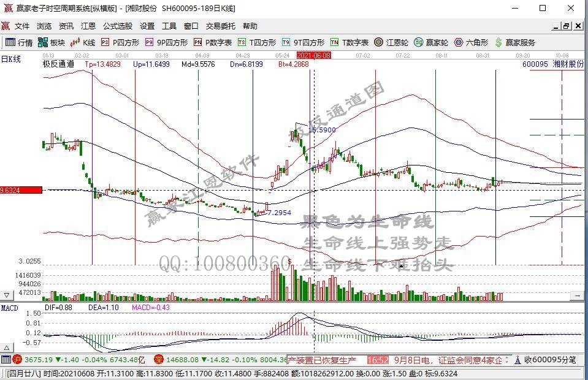Select the 板块 sector board tool
The width and height of the screenshot is (588, 380).
[50, 42]
